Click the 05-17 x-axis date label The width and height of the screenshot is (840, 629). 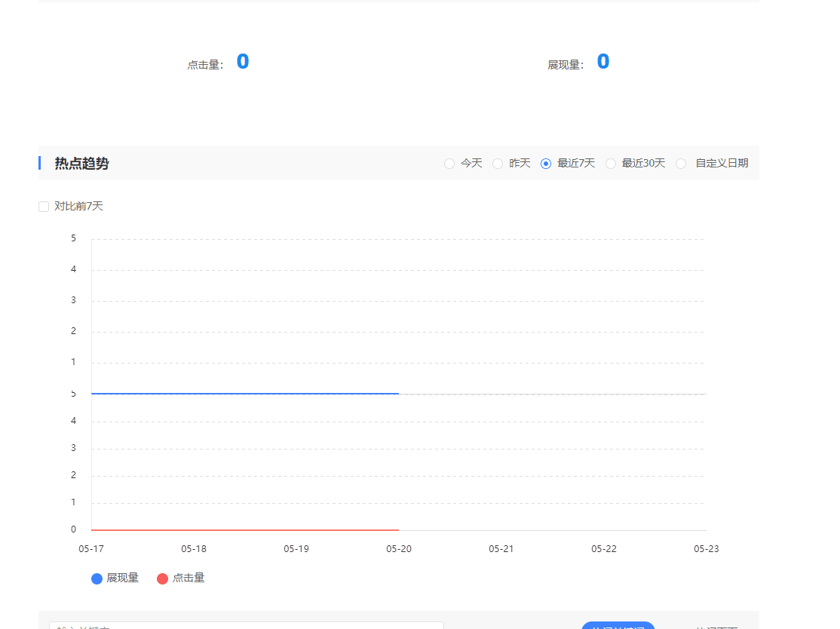(x=91, y=548)
